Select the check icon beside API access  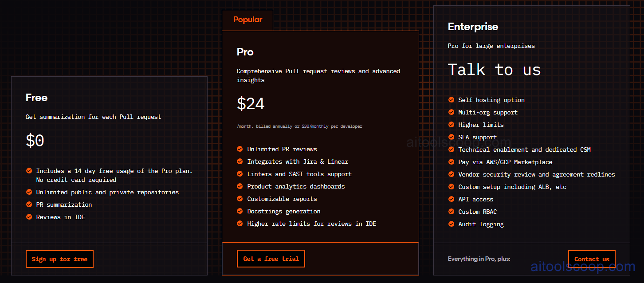pos(451,199)
